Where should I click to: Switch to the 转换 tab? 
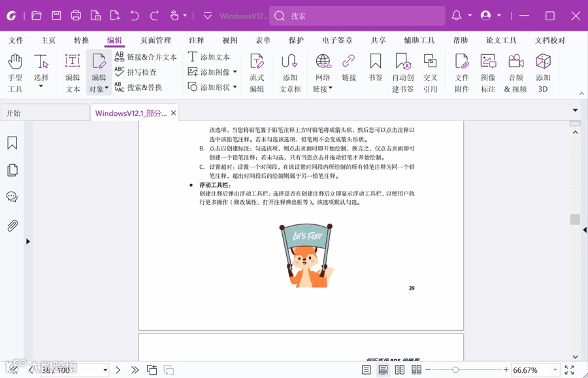[x=81, y=40]
